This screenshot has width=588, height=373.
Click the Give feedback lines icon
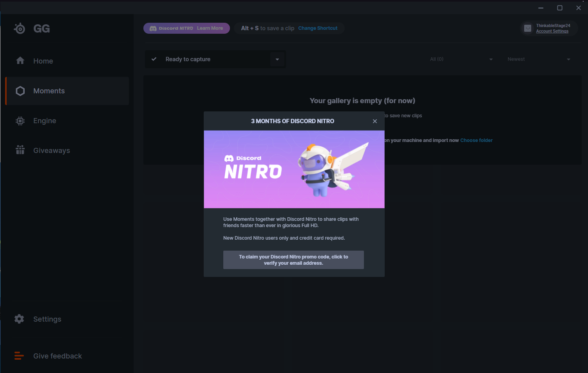coord(19,356)
